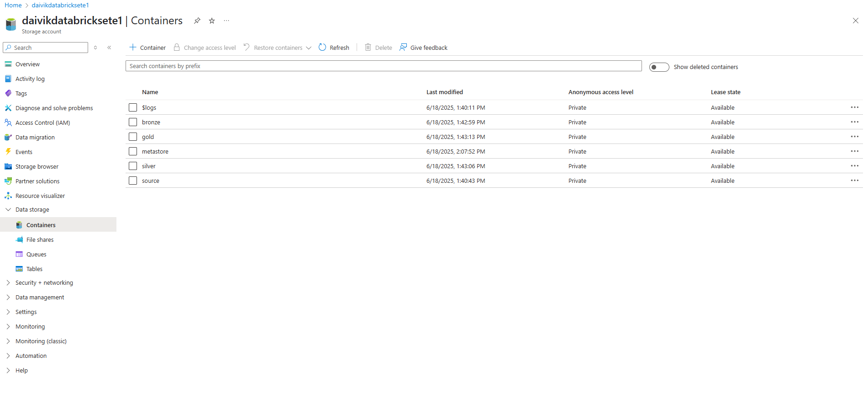
Task: Open the metastore container
Action: coord(155,151)
